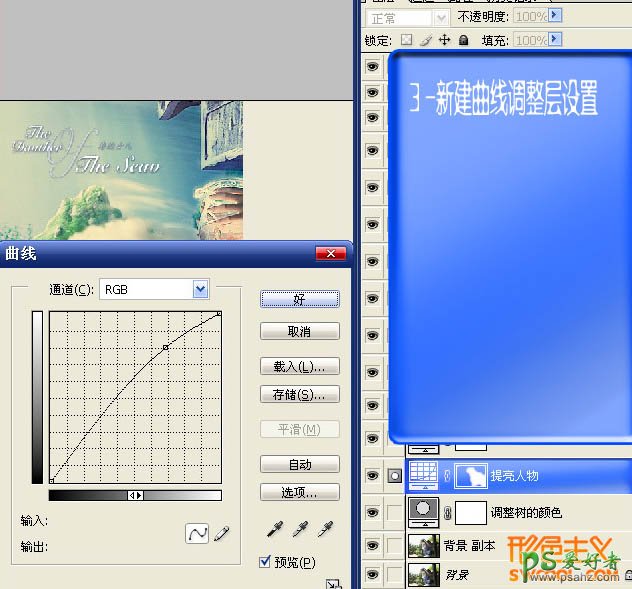Open the opacity 不透明度 slider arrow
Image resolution: width=632 pixels, height=589 pixels.
[555, 17]
